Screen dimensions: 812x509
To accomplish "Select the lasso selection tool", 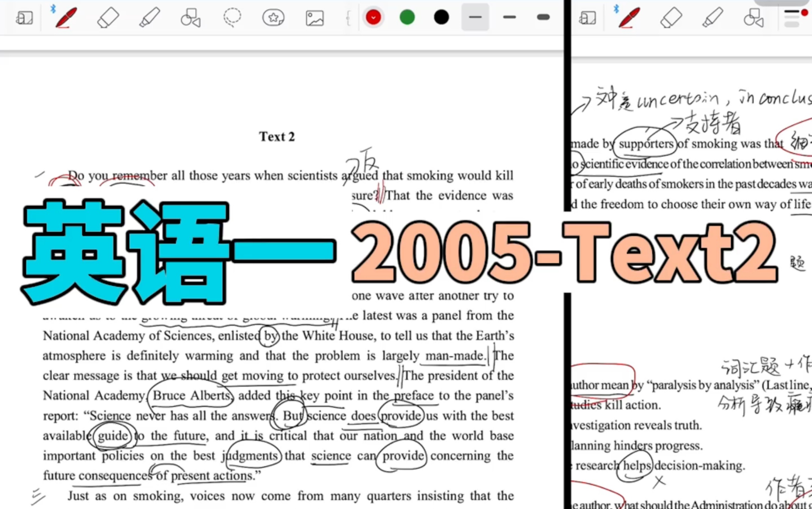I will (232, 17).
